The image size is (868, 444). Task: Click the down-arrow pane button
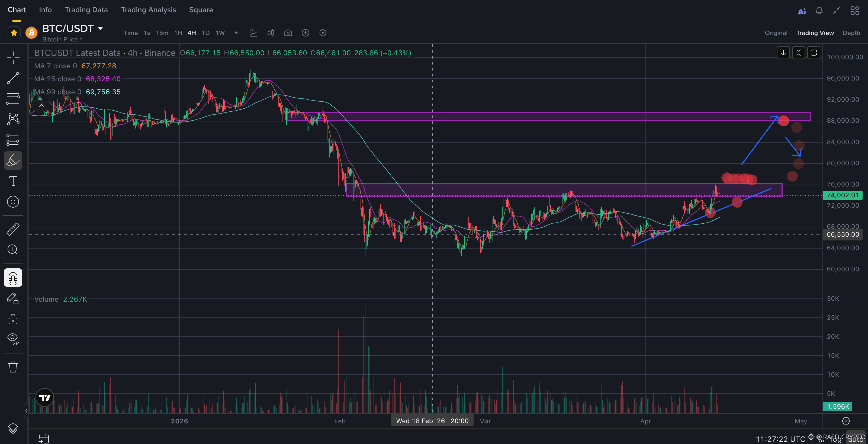coord(783,53)
